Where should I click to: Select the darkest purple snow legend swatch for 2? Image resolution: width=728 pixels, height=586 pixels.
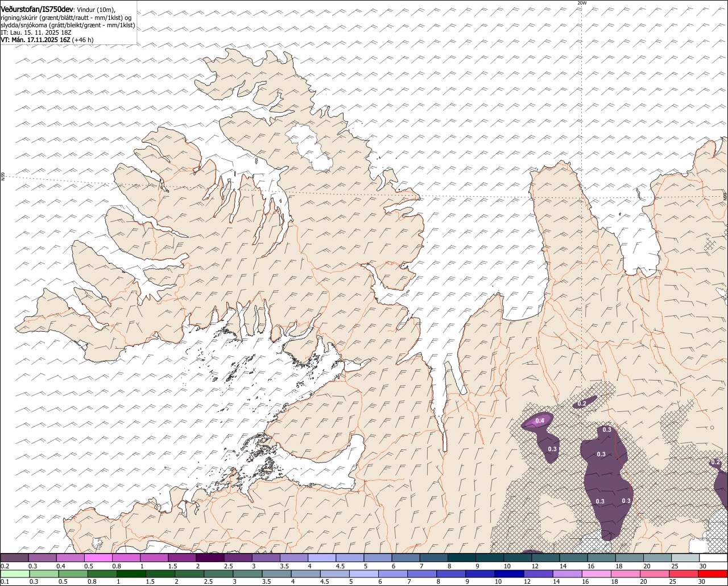[209, 558]
